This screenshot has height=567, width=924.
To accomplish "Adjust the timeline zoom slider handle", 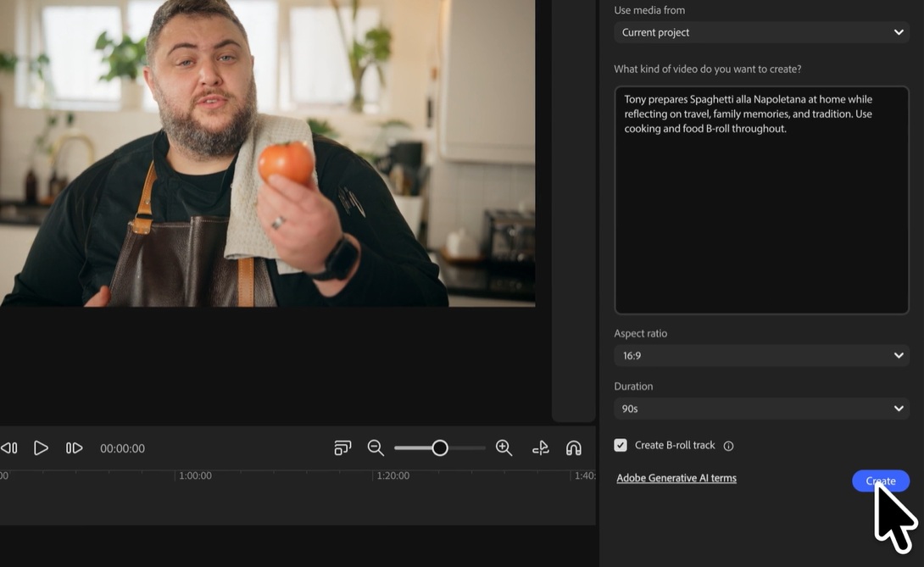I will click(x=439, y=447).
